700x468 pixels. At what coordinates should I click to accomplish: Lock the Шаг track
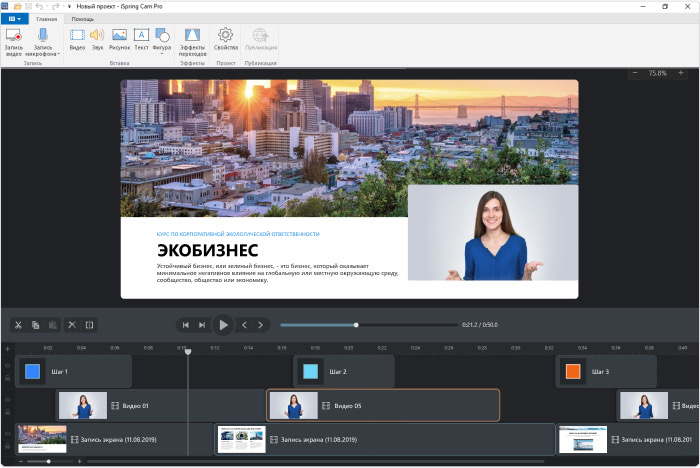tap(8, 378)
